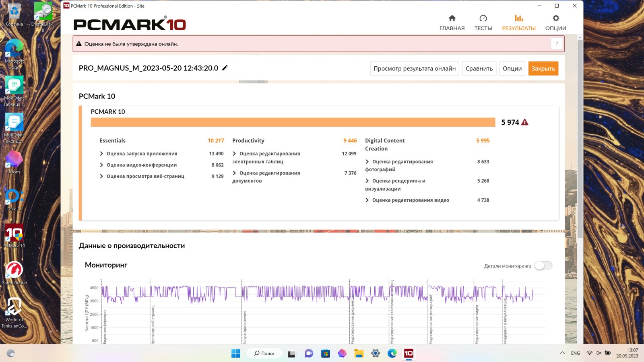The image size is (644, 362).
Task: Click the Просмотр результата онлайн button
Action: coord(414,68)
